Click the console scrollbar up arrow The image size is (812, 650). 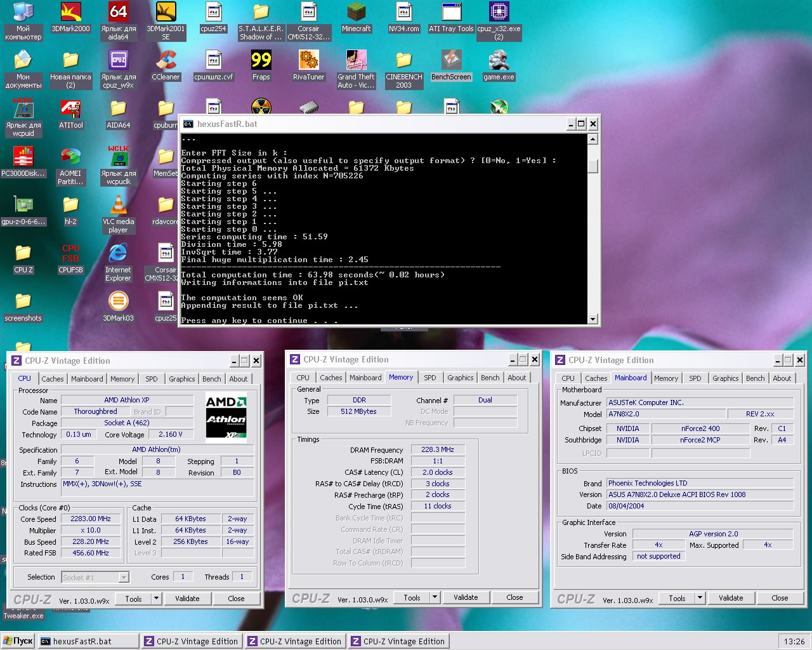tap(593, 139)
